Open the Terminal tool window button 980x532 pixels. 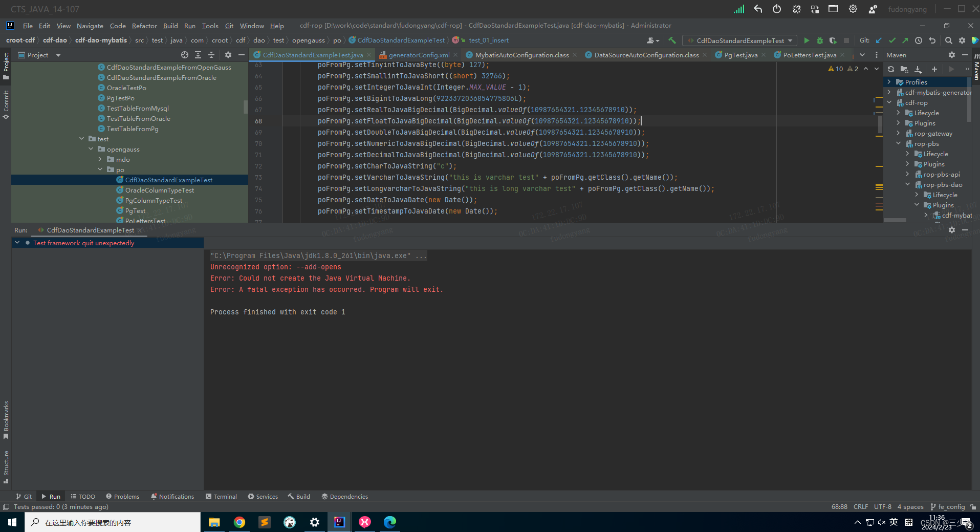coord(221,496)
